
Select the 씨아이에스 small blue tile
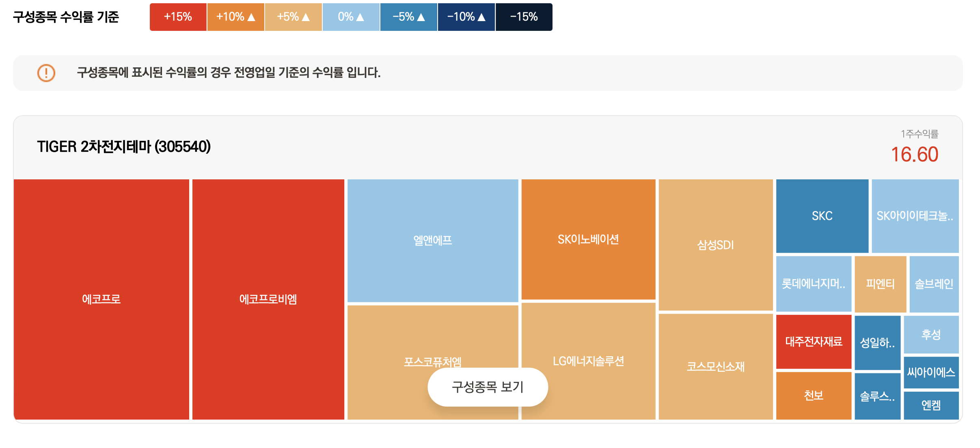click(x=931, y=372)
